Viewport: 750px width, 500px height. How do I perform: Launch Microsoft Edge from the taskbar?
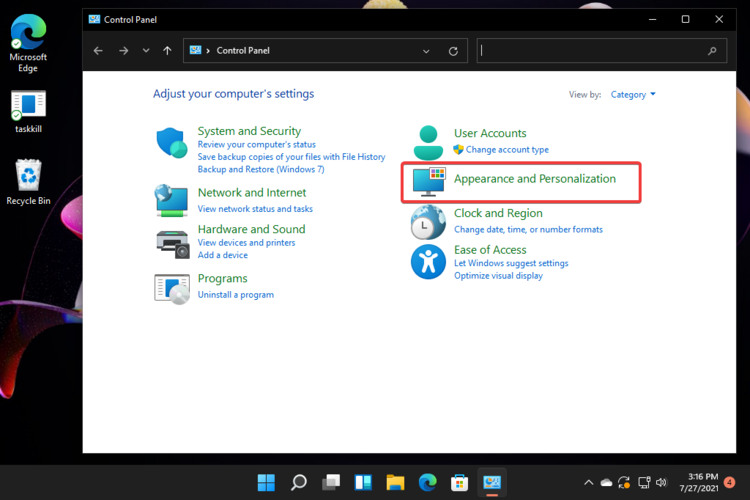click(428, 482)
